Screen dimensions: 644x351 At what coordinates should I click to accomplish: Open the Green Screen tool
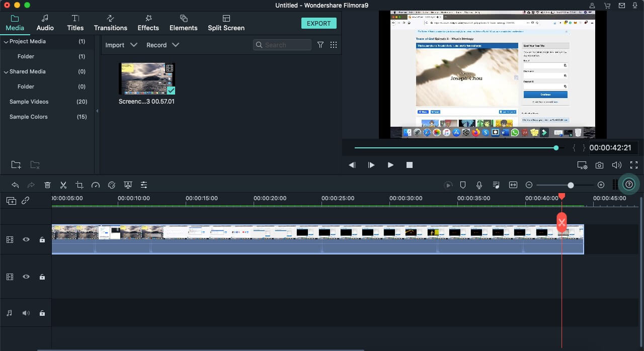pyautogui.click(x=128, y=185)
